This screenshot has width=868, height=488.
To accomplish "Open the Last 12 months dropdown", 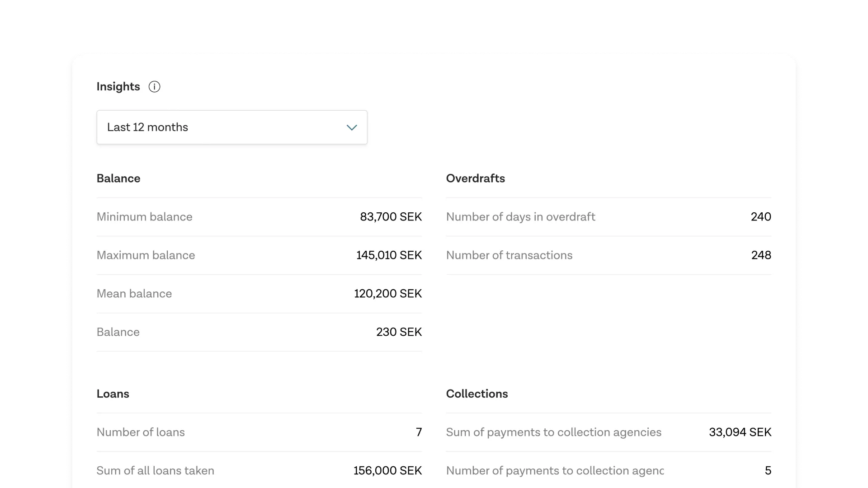I will click(x=231, y=127).
